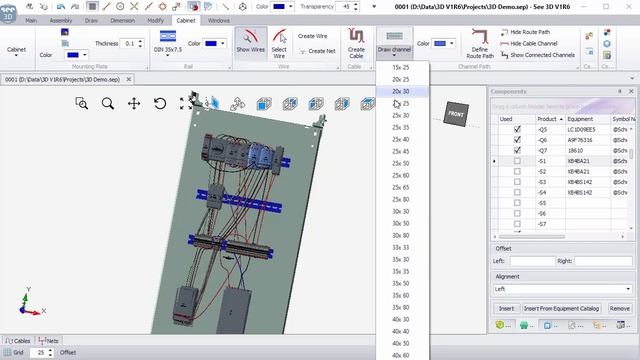Open the top toolbar Color dropdown
Screen dimensions: 640x360
click(x=291, y=7)
